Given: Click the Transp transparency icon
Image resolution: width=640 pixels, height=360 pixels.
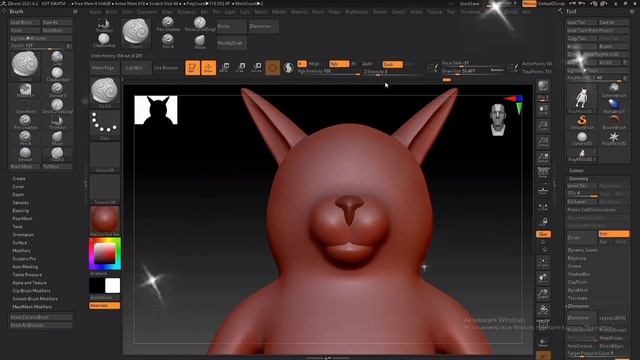Looking at the screenshot, I should tap(543, 342).
